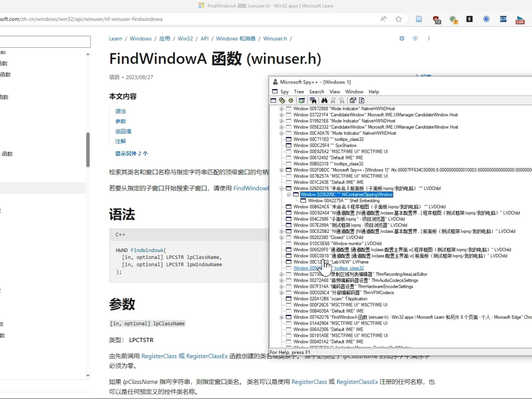532x399 pixels.
Task: Open Properties from the Spy++ toolbar
Action: 352,100
